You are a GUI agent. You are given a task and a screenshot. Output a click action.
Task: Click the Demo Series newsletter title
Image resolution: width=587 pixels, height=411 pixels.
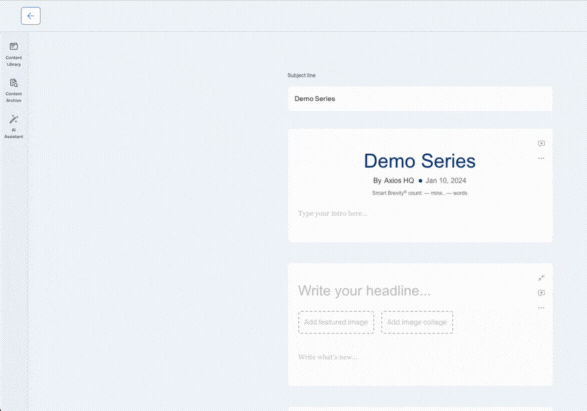click(420, 161)
